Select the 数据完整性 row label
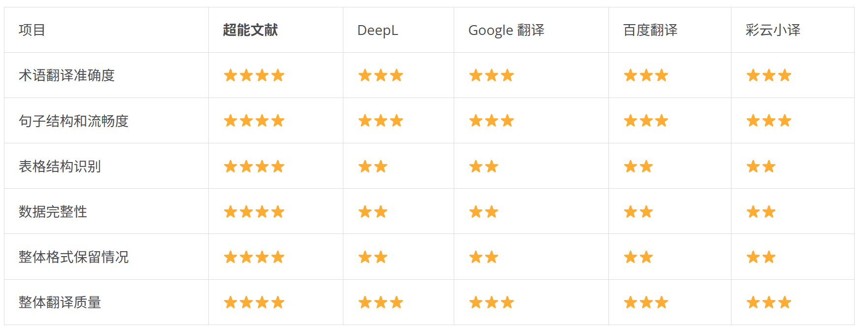 [53, 212]
